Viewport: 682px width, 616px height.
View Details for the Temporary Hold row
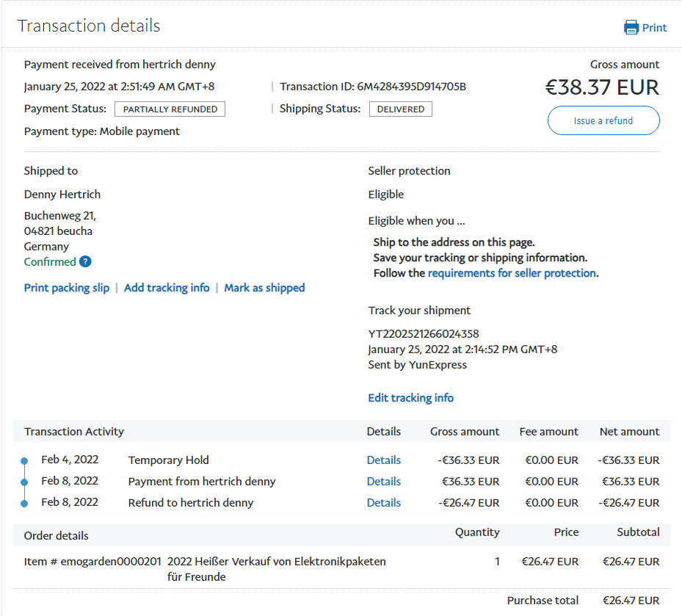pyautogui.click(x=383, y=460)
